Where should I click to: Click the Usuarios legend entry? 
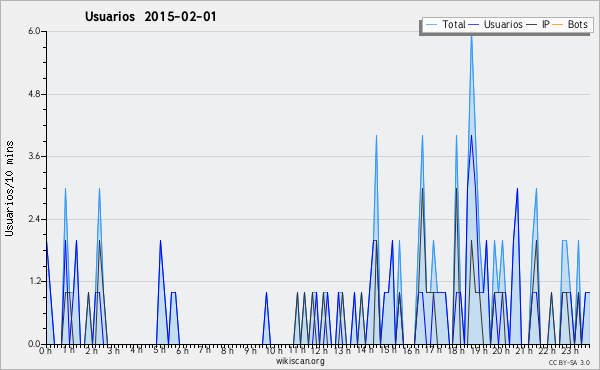[496, 24]
